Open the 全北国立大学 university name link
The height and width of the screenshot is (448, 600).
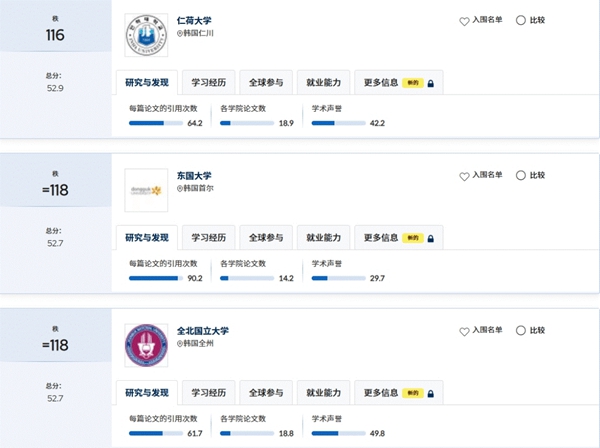[x=203, y=331]
